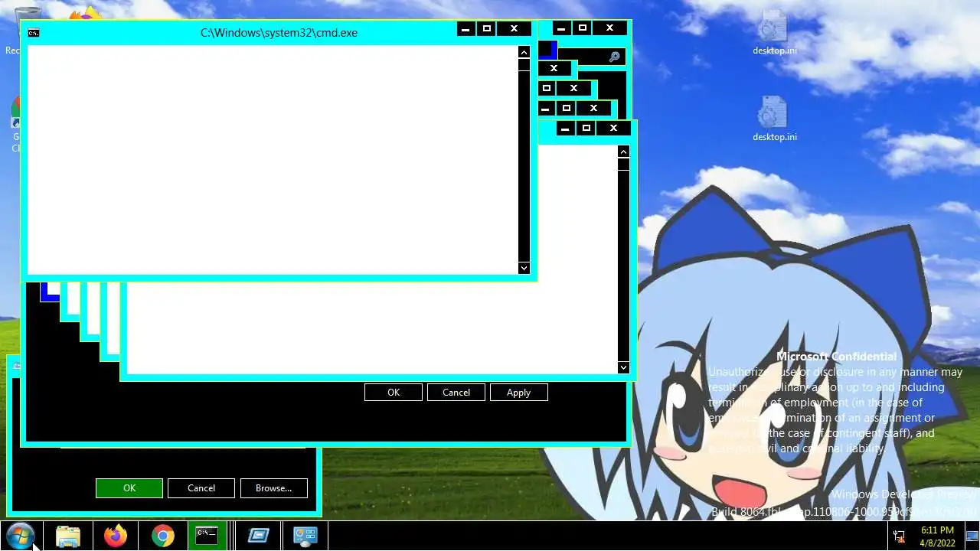Screen dimensions: 980x551
Task: Close the stacked window showing only an X button
Action: coord(554,68)
